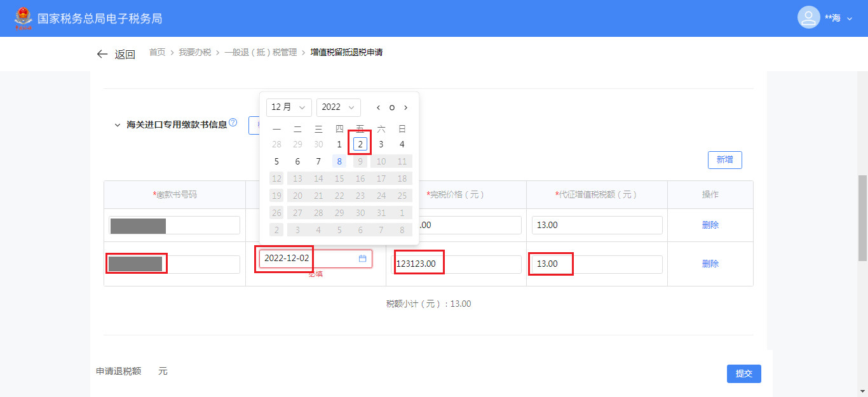The height and width of the screenshot is (397, 868).
Task: Click the 2022-12-02 date input field
Action: click(x=308, y=259)
